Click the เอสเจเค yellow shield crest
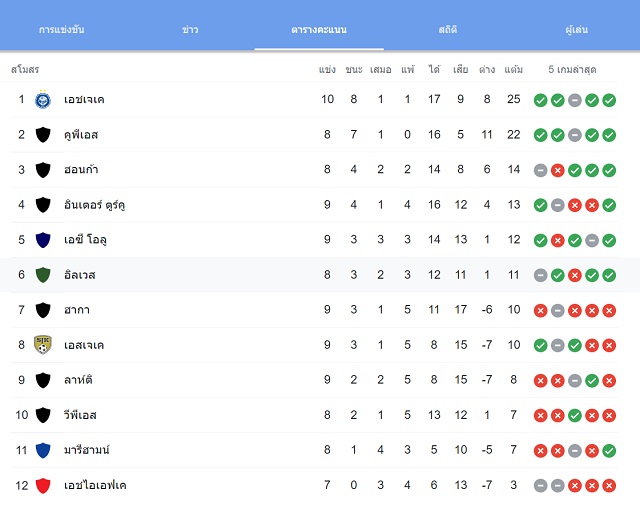The height and width of the screenshot is (509, 640). (x=43, y=345)
